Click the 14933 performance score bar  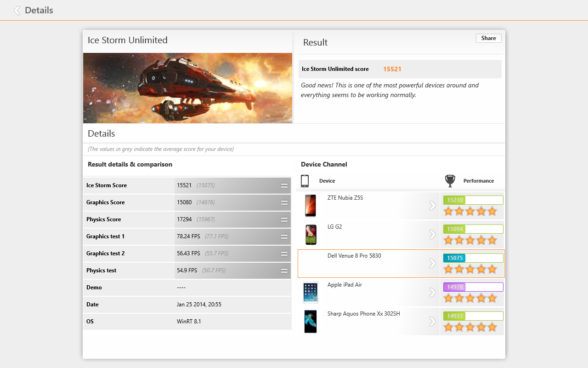pos(473,316)
